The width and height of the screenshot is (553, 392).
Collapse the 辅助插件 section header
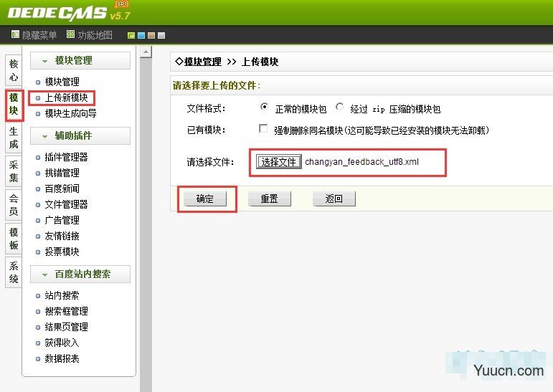click(x=80, y=136)
